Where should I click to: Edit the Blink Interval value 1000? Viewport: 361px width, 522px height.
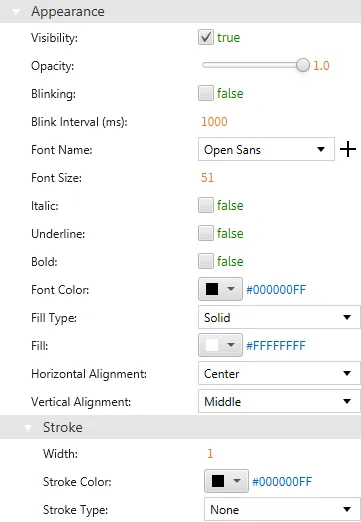coord(214,121)
